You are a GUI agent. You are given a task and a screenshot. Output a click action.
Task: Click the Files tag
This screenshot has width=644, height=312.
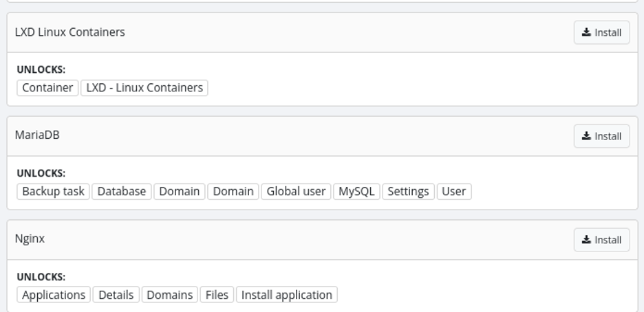coord(217,295)
